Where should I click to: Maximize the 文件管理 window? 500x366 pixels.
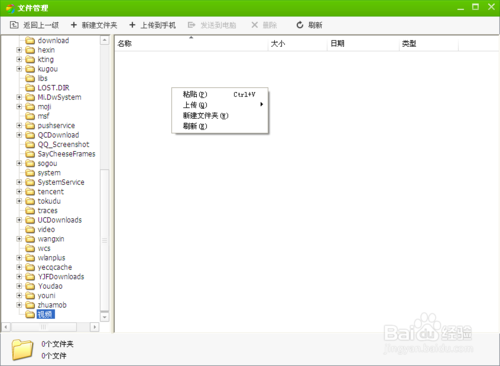pos(476,7)
